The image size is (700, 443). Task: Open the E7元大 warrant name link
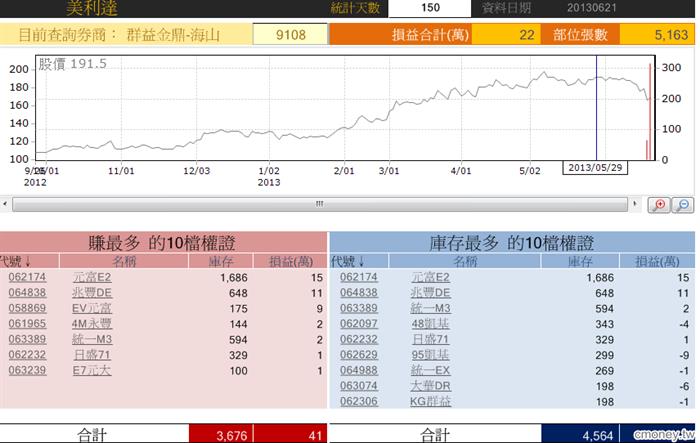[x=92, y=370]
